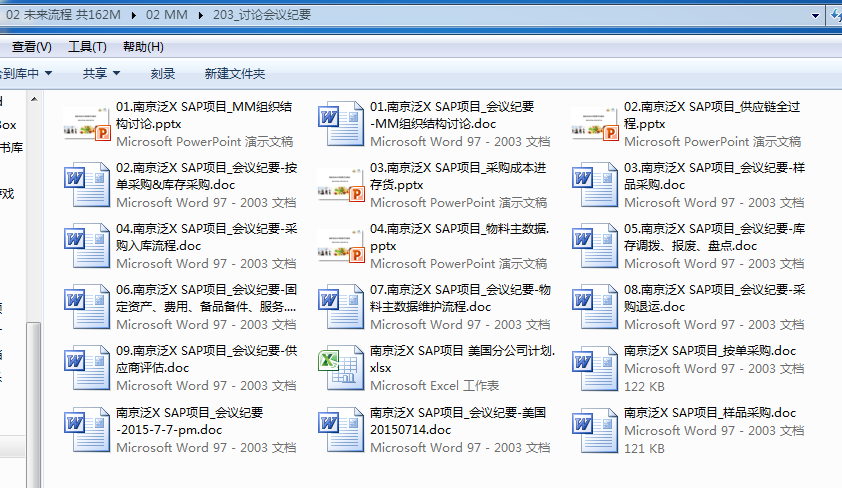Select Word icon of 06 固定资产、费用、备品备件.doc
The width and height of the screenshot is (842, 488).
tap(86, 307)
